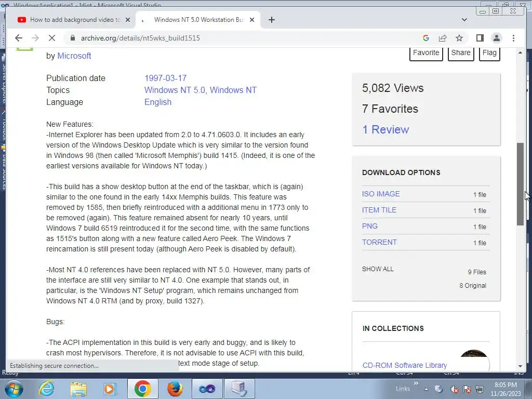Click the Share button on the page
The width and height of the screenshot is (532, 399).
point(461,54)
